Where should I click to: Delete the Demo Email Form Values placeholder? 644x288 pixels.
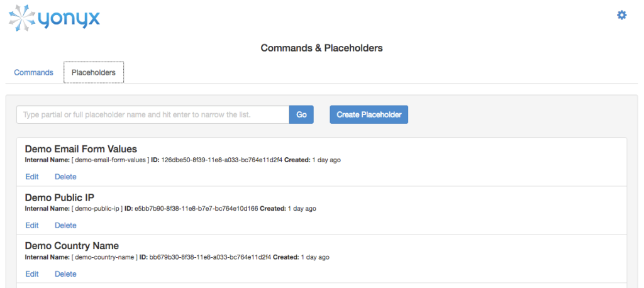[65, 177]
